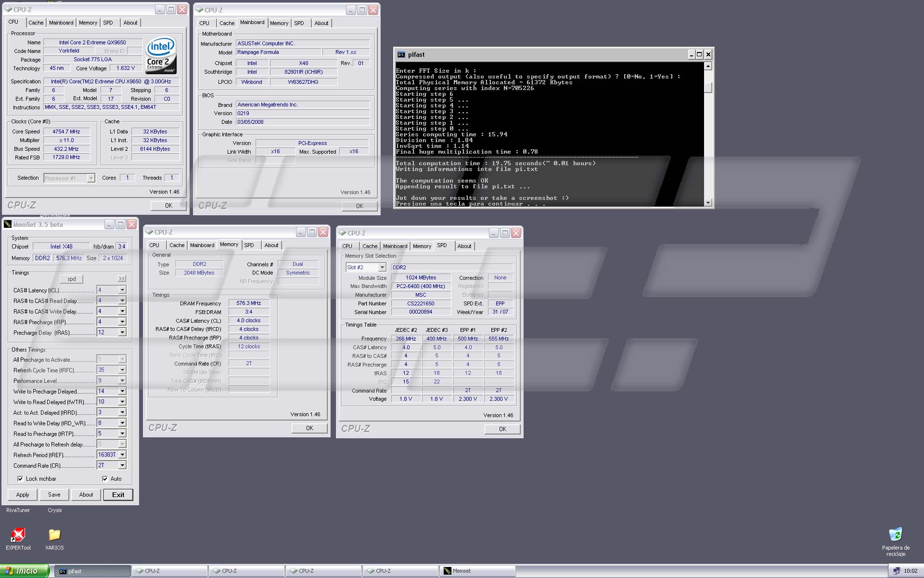Click the CPU-Z Mainboard window title icon
924x578 pixels.
(x=200, y=10)
